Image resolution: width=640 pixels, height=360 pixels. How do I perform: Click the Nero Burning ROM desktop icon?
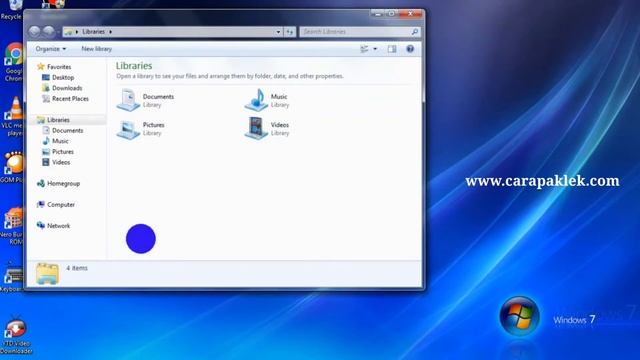[12, 226]
